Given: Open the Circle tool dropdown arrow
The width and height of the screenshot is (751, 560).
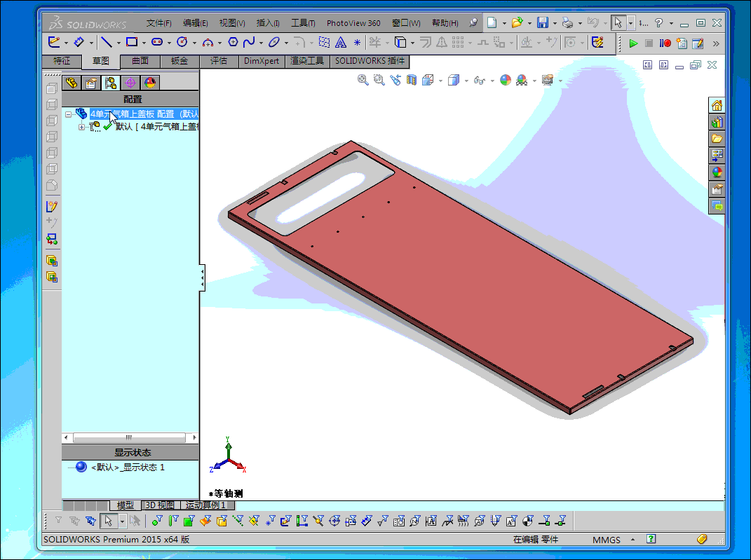Looking at the screenshot, I should 194,43.
